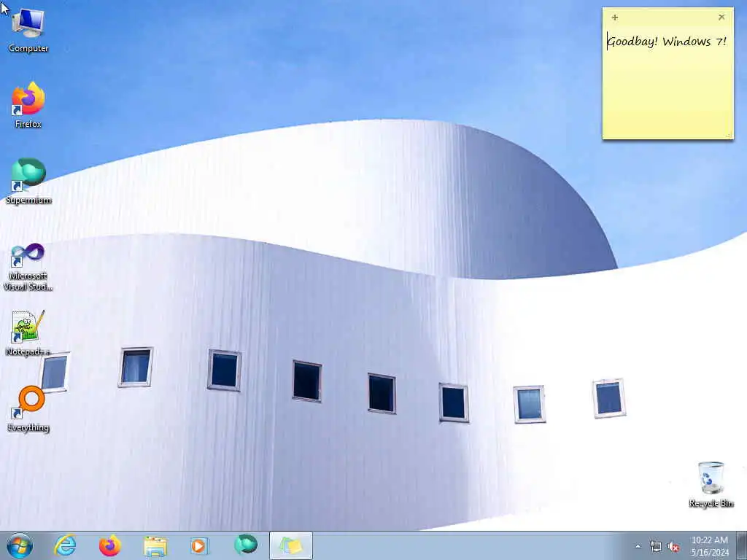
Task: Show hidden tray icons arrow
Action: [x=638, y=546]
